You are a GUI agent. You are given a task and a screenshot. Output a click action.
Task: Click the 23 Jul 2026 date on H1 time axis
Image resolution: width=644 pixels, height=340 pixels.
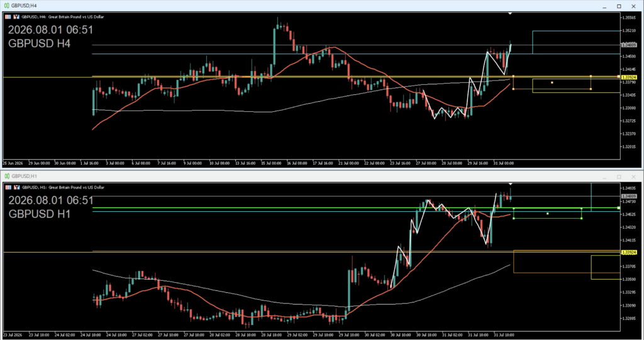pos(13,335)
